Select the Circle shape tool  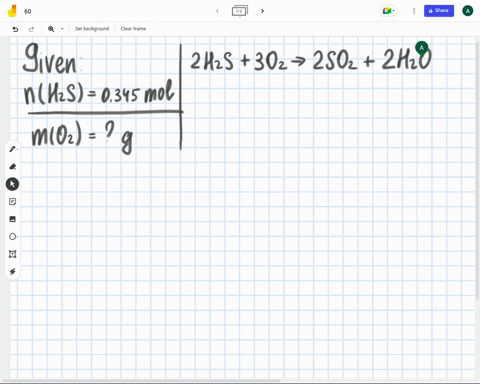[x=12, y=237]
